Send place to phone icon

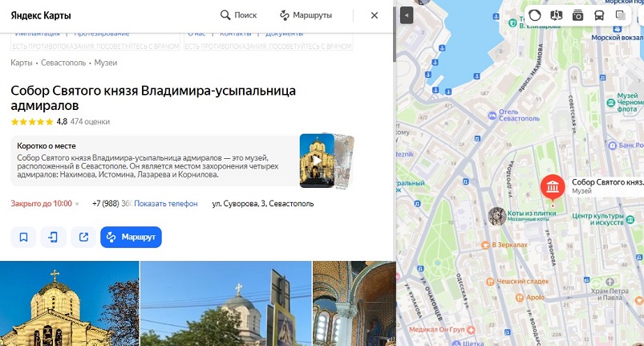point(54,237)
